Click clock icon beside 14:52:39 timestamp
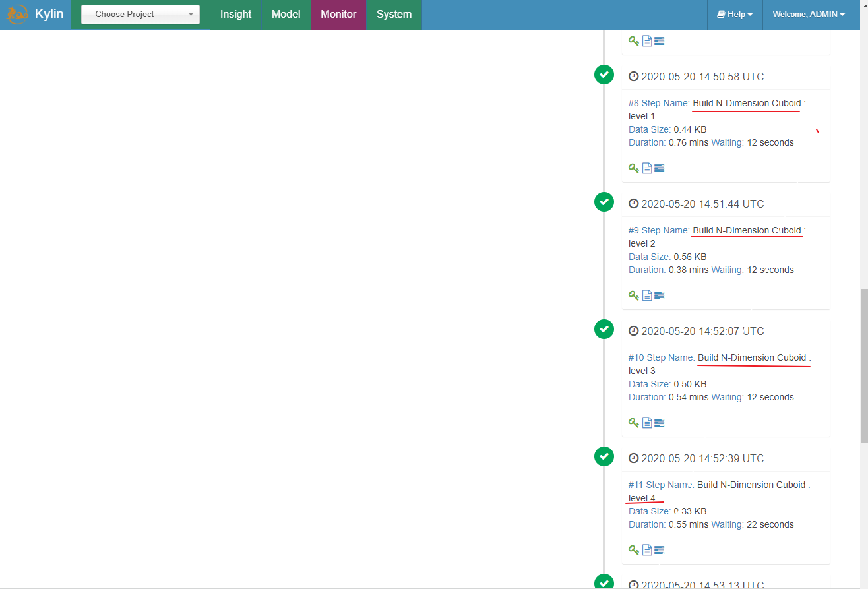Image resolution: width=868 pixels, height=589 pixels. pyautogui.click(x=633, y=458)
